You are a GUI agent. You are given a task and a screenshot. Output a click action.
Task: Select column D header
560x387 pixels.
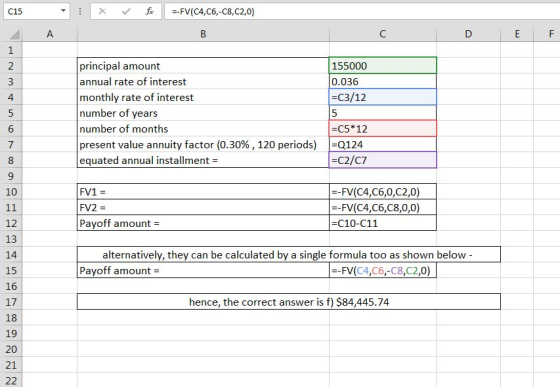point(468,34)
